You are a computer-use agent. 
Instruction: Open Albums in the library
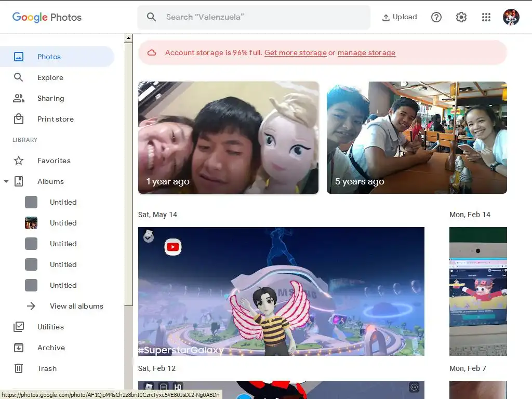[x=57, y=181]
